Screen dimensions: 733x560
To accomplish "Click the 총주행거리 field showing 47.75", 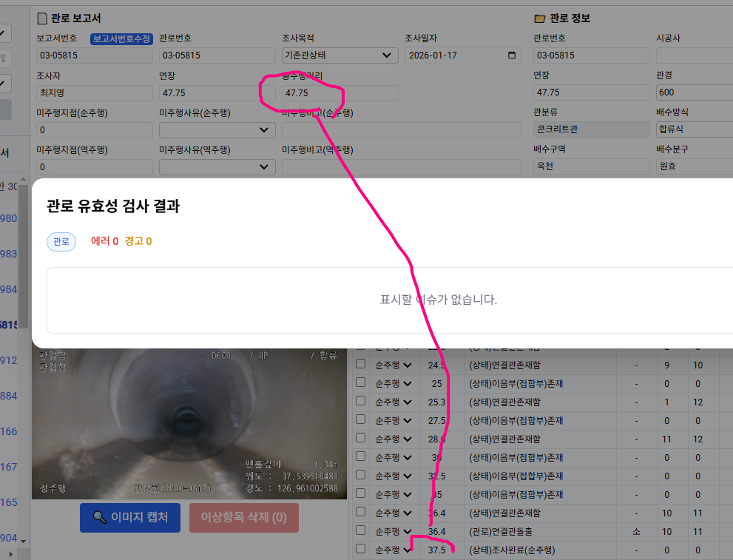I will pos(340,93).
